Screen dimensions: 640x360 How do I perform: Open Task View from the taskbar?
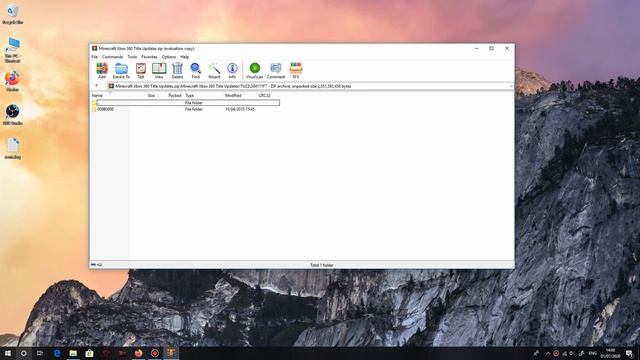[40, 353]
